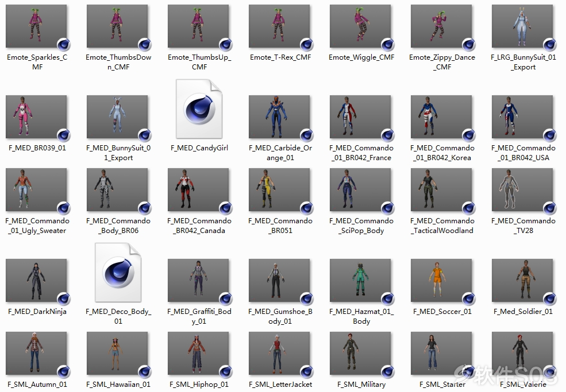
Task: Select the F_MED_Commando_BR042_Canada thumbnail
Action: pyautogui.click(x=198, y=190)
